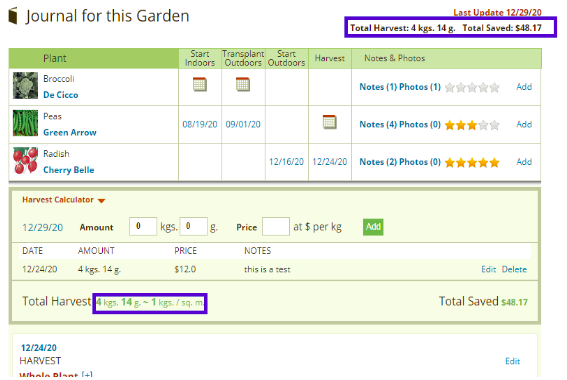Open Peas Notes (4) link
This screenshot has height=380, width=567.
tap(378, 124)
